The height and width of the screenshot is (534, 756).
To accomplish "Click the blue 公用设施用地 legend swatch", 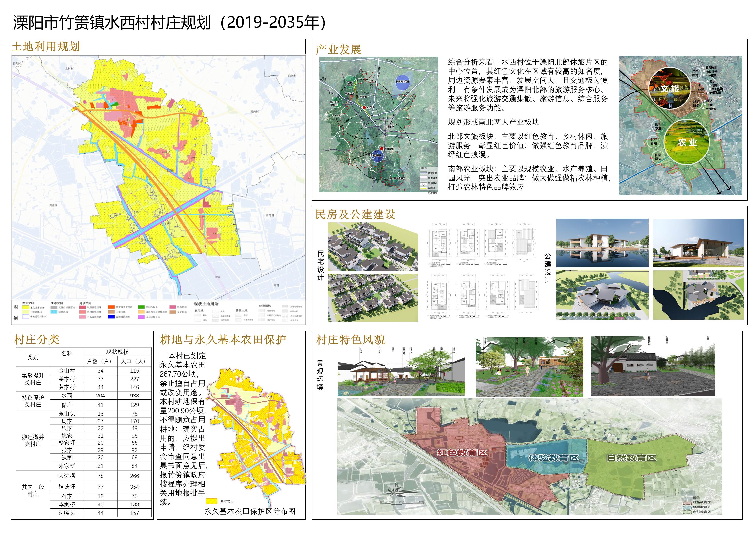I will (x=111, y=317).
